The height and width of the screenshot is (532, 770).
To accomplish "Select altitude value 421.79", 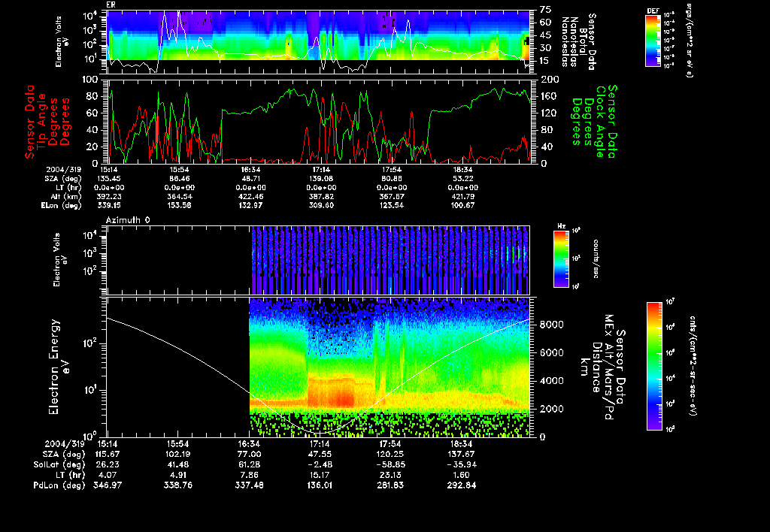I will [x=462, y=197].
